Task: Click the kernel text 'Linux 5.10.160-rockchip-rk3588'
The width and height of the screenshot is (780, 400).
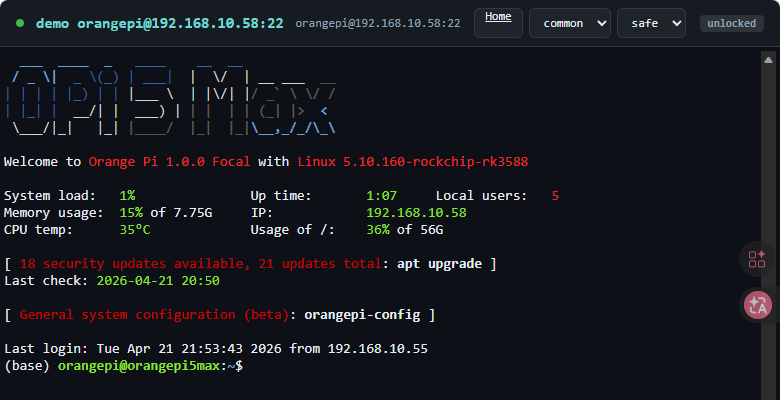Action: click(413, 162)
